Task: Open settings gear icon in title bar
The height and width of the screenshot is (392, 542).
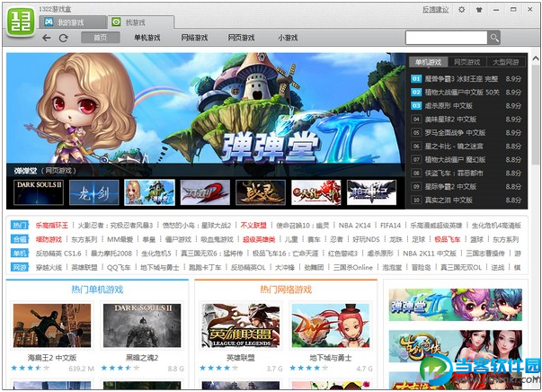Action: (x=462, y=10)
